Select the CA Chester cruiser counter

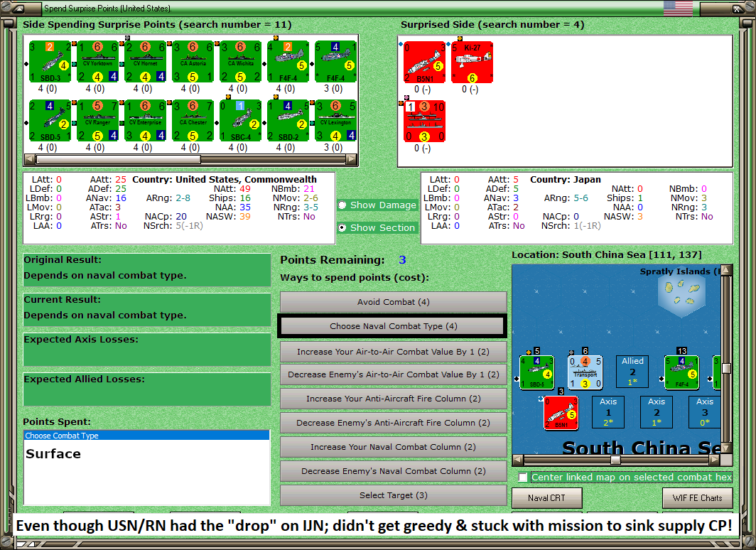[193, 121]
